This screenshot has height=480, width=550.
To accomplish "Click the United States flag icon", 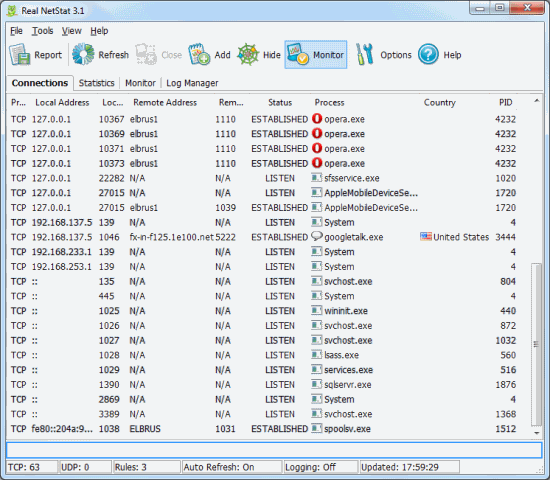I will click(x=426, y=237).
